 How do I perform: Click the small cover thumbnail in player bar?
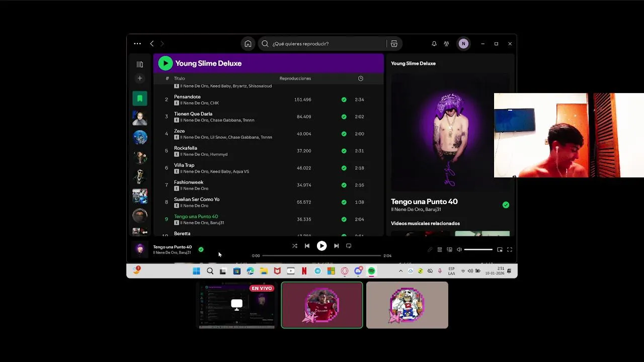140,249
